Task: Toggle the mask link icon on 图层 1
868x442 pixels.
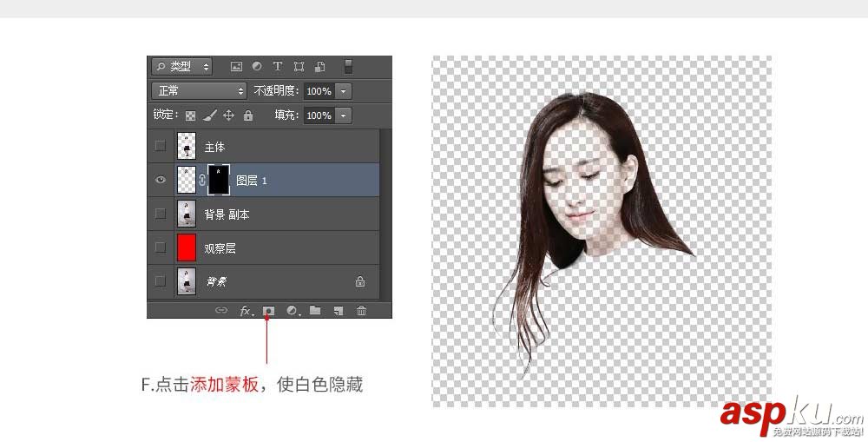Action: (x=202, y=180)
